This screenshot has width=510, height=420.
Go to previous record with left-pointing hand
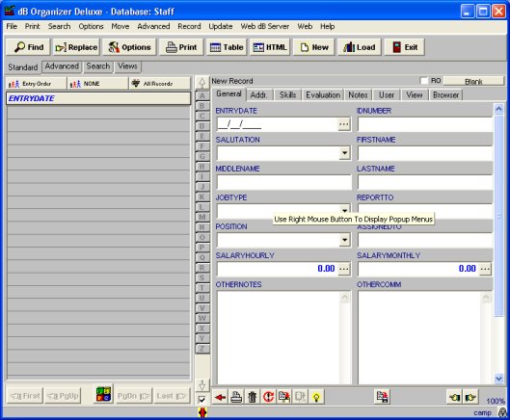pyautogui.click(x=455, y=397)
